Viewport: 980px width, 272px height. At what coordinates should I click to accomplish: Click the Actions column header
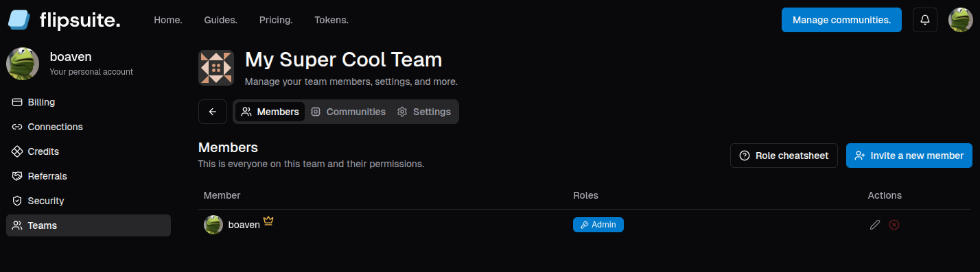[885, 195]
